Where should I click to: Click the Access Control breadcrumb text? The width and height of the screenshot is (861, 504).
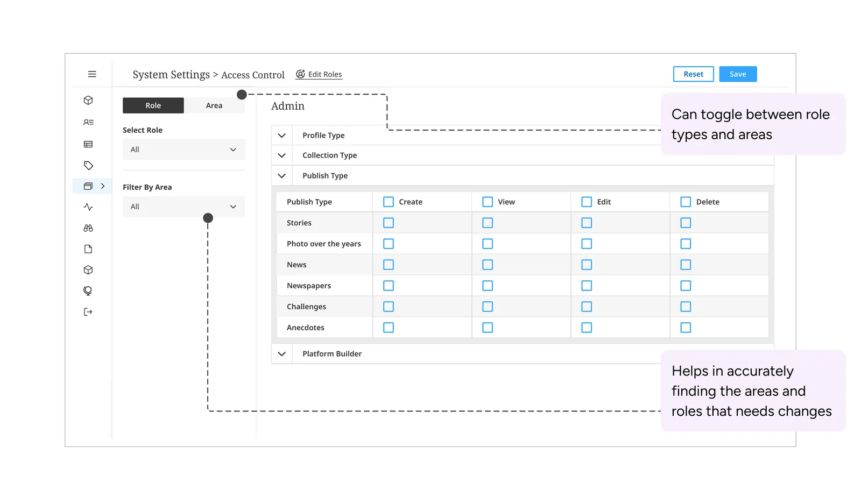coord(253,75)
